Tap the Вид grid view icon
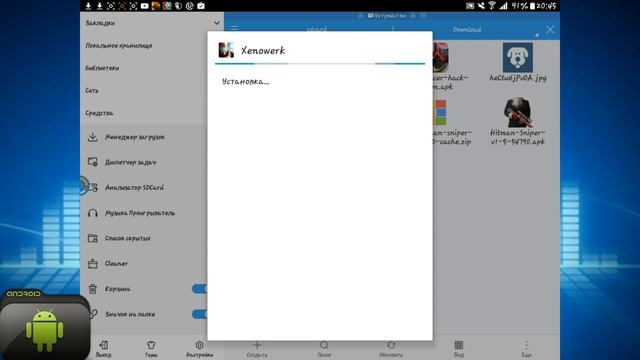The width and height of the screenshot is (640, 360). coord(459,345)
